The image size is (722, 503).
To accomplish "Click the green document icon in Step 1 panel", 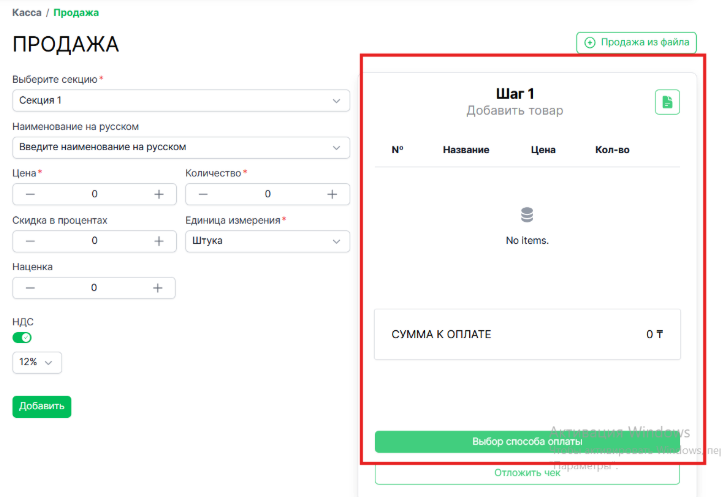I will [x=667, y=102].
